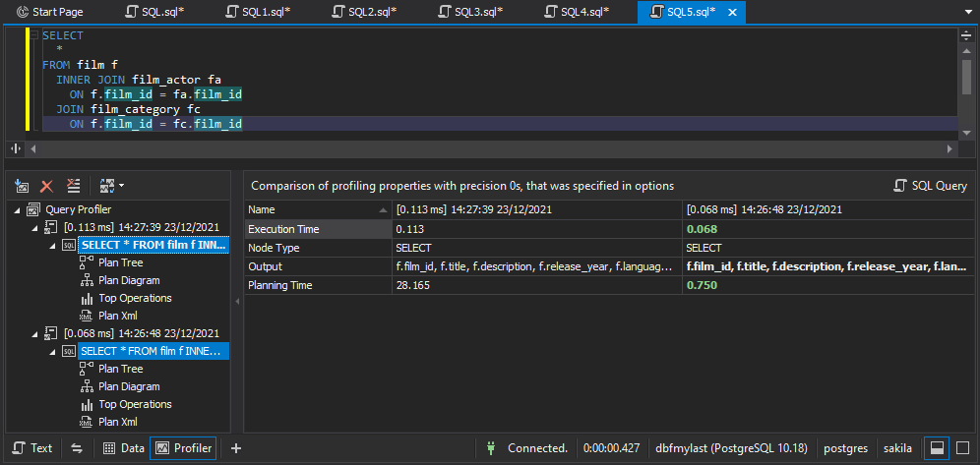Switch to the Profiler view
The width and height of the screenshot is (980, 465).
tap(183, 447)
